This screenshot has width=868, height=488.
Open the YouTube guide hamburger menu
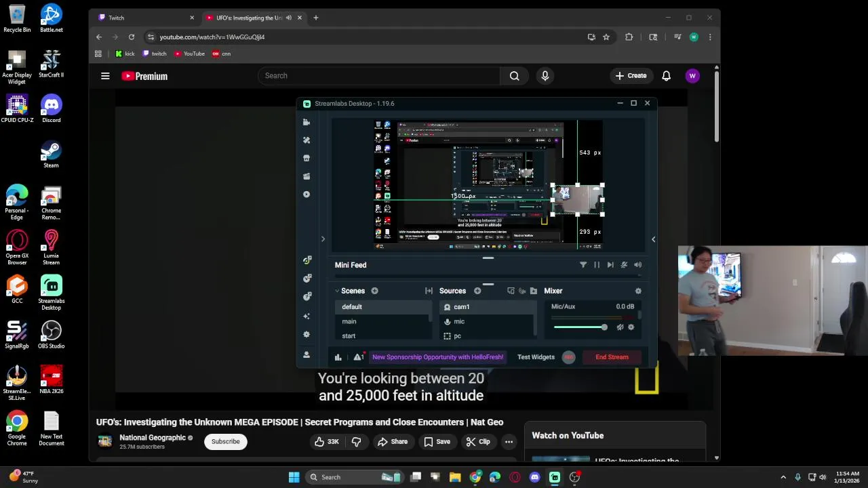[x=105, y=76]
